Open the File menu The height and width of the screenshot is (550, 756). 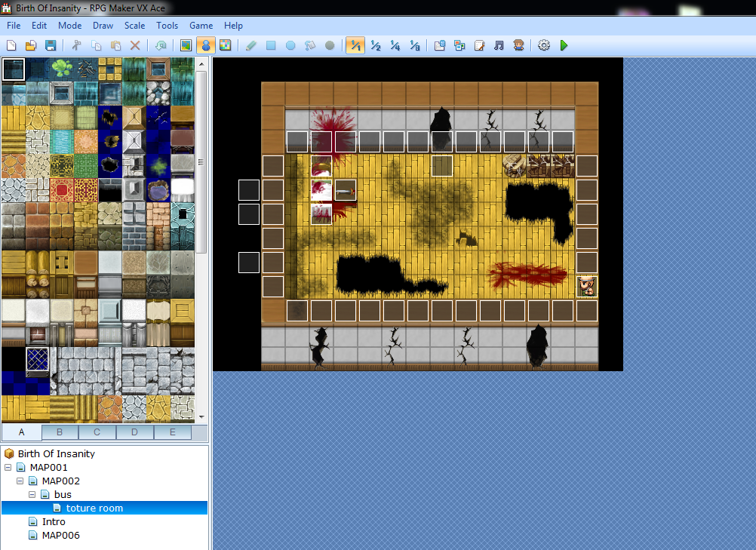(x=14, y=26)
